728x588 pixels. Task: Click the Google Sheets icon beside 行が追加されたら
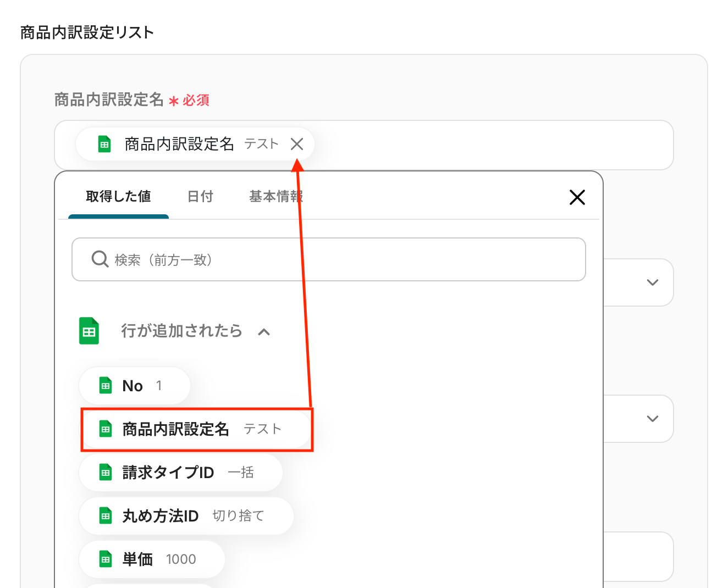coord(89,331)
